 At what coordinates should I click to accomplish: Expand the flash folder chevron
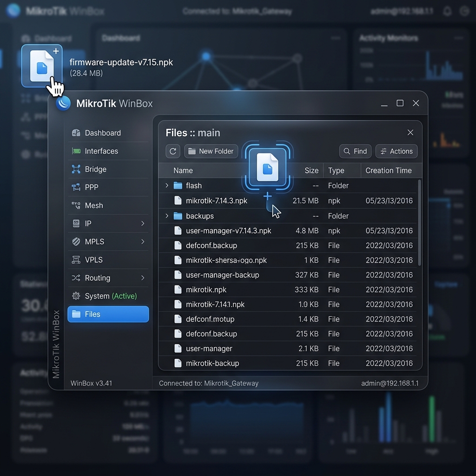click(167, 185)
